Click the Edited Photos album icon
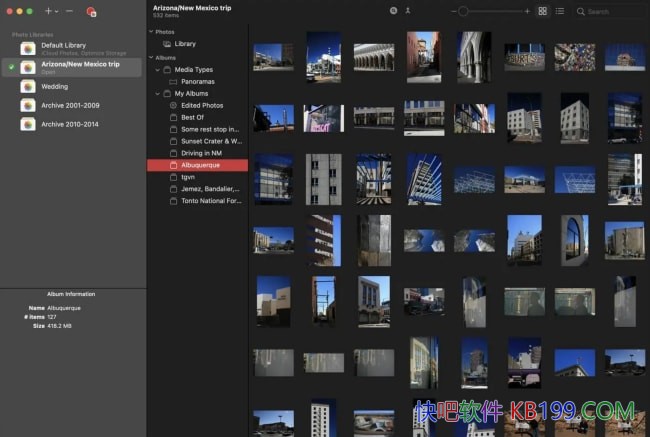Screen dimensions: 650x437 [x=173, y=105]
